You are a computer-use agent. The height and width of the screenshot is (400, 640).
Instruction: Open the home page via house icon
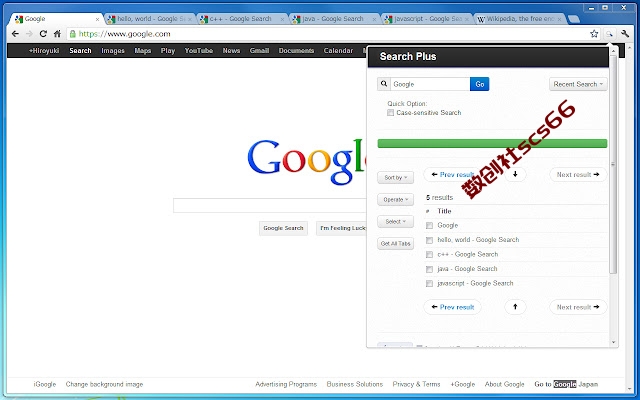click(57, 34)
